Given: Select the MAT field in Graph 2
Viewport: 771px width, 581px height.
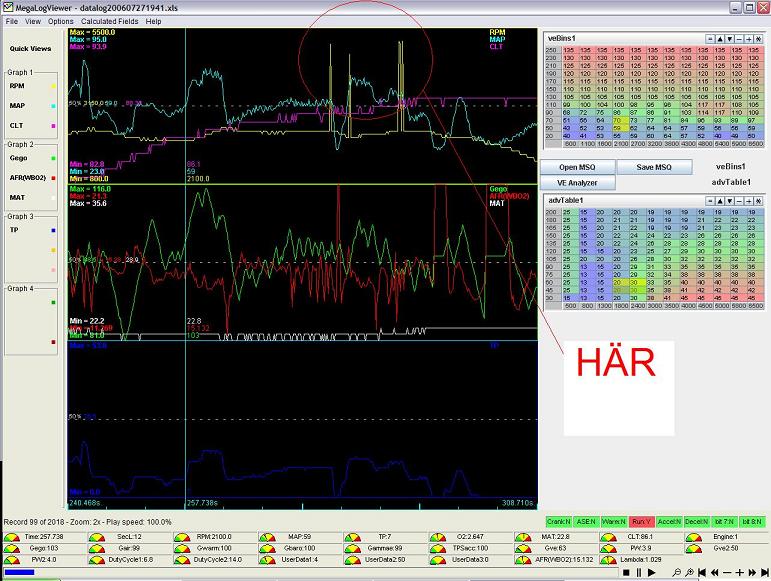Looking at the screenshot, I should pyautogui.click(x=17, y=198).
